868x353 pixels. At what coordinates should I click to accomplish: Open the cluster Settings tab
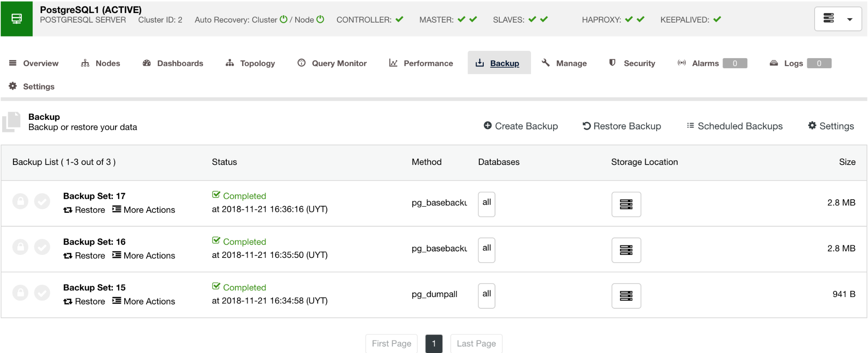pyautogui.click(x=32, y=86)
